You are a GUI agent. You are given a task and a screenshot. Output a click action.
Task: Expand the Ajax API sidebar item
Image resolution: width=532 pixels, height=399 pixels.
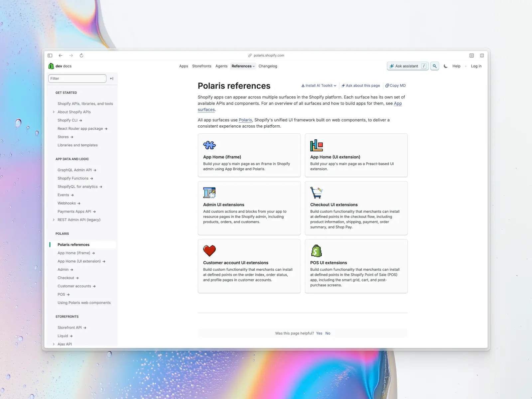coord(54,344)
